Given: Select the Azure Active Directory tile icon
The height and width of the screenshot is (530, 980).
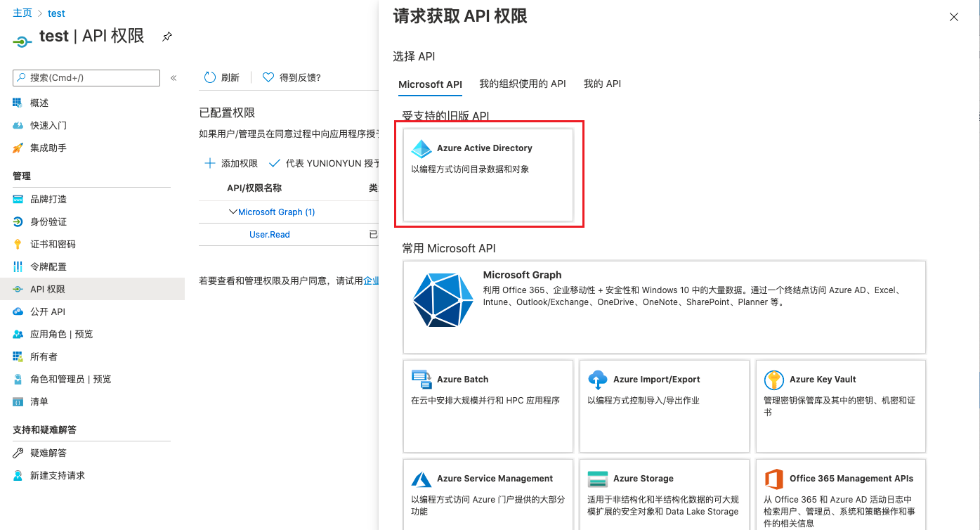Looking at the screenshot, I should pyautogui.click(x=422, y=148).
